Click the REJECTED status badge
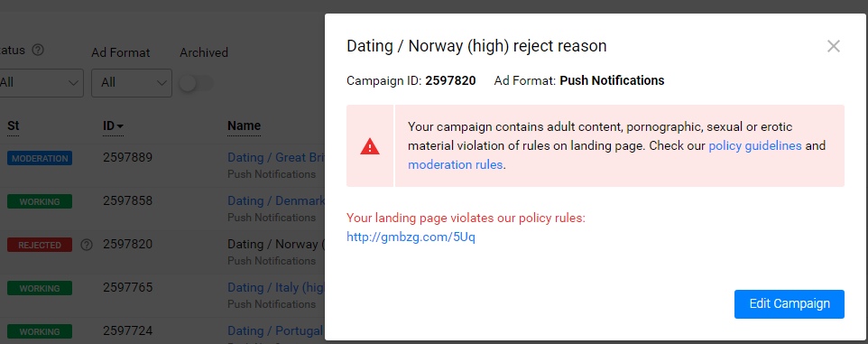The width and height of the screenshot is (868, 344). [x=40, y=245]
